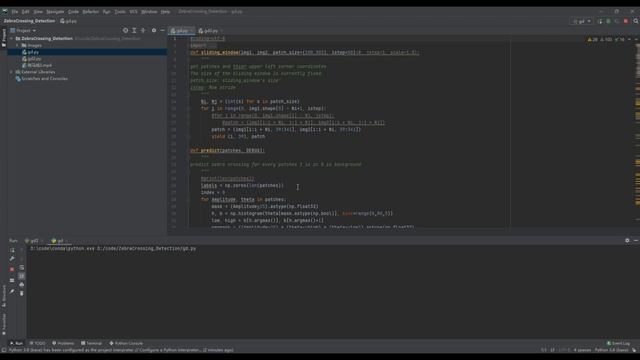Open the TODO tool window
Image resolution: width=640 pixels, height=360 pixels.
point(38,343)
